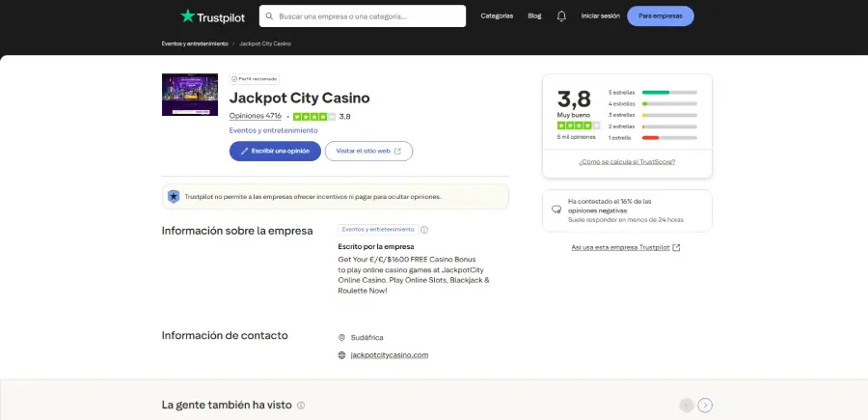Click the external link icon after Así usa esta empresa Trustpilot
Image resolution: width=868 pixels, height=420 pixels.
point(676,248)
